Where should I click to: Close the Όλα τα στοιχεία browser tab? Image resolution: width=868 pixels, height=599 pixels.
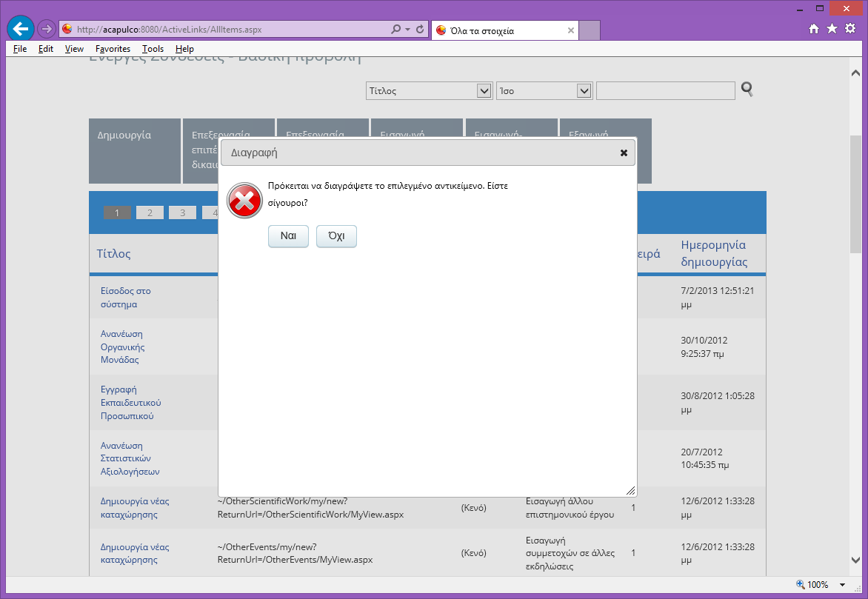pyautogui.click(x=571, y=30)
